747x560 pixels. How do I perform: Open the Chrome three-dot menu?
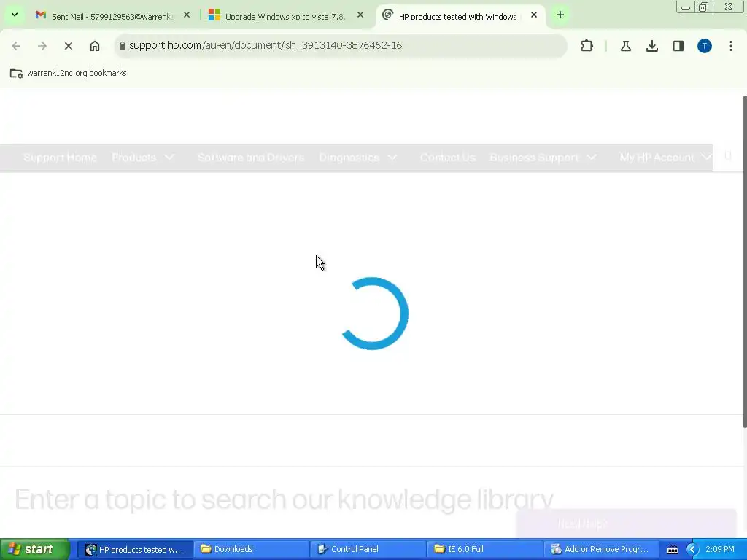click(731, 46)
